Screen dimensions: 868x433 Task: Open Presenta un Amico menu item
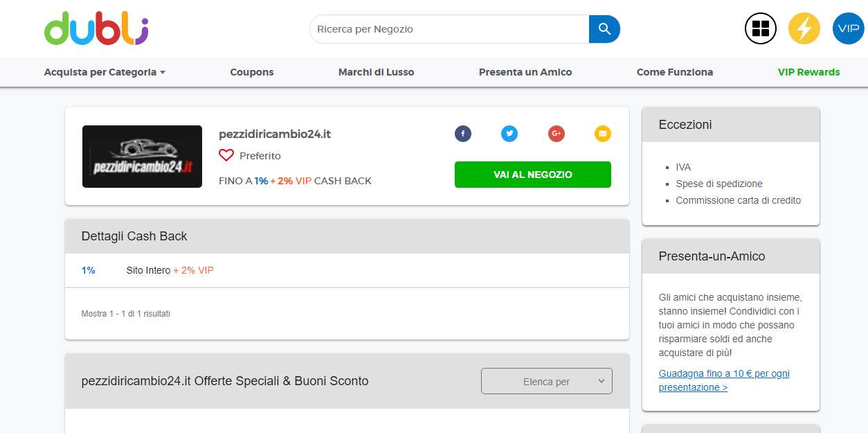[525, 72]
